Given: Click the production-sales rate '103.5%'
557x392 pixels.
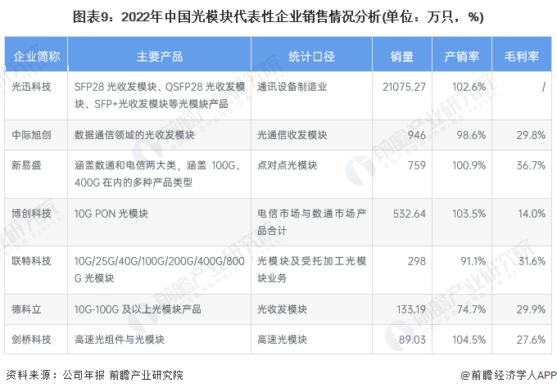Looking at the screenshot, I should (469, 214).
